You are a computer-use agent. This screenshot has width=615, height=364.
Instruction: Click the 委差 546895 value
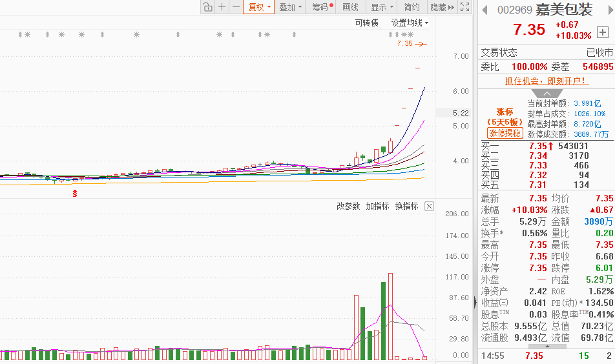point(598,66)
